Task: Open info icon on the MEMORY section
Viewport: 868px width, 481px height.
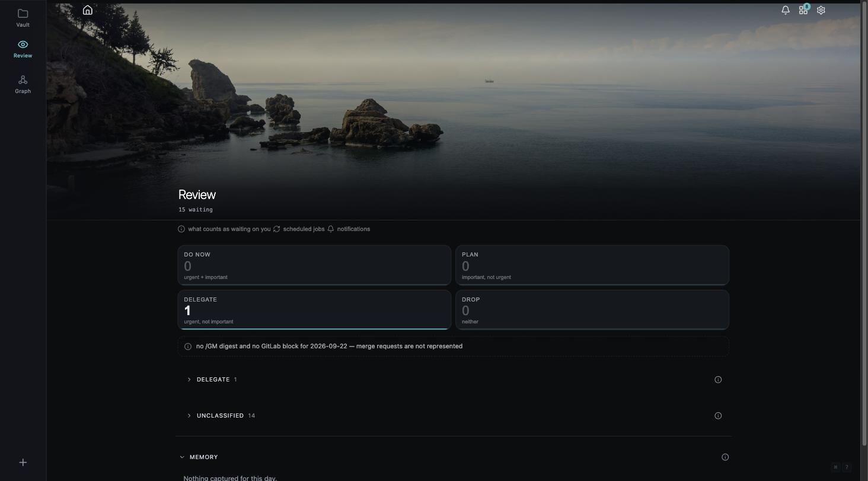Action: [725, 457]
